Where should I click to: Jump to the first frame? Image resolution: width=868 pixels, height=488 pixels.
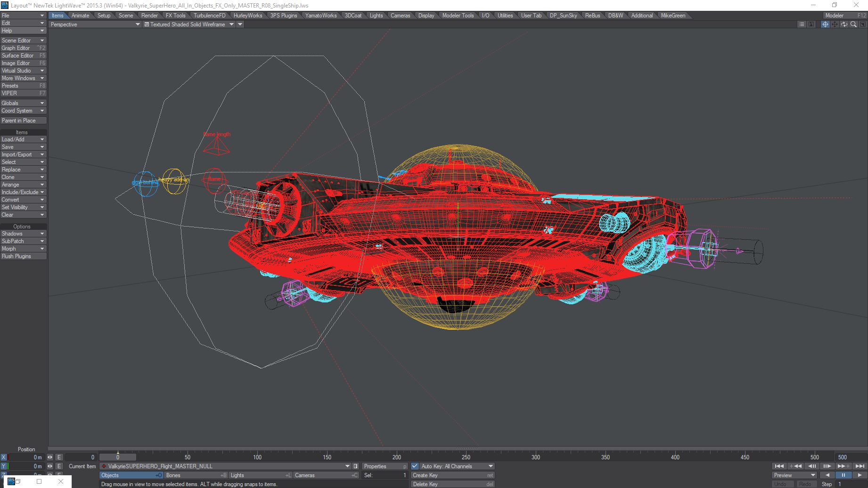[779, 466]
